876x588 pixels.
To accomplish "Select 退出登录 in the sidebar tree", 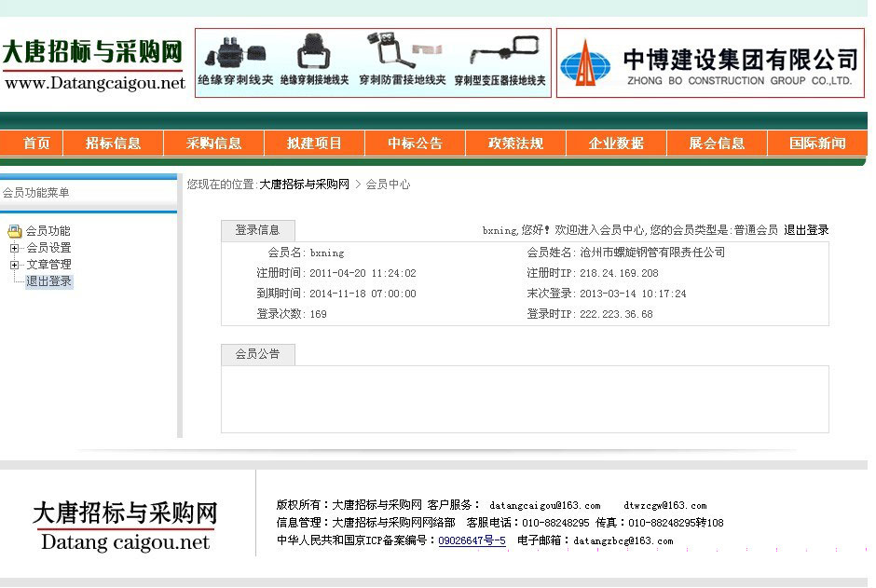I will (48, 281).
